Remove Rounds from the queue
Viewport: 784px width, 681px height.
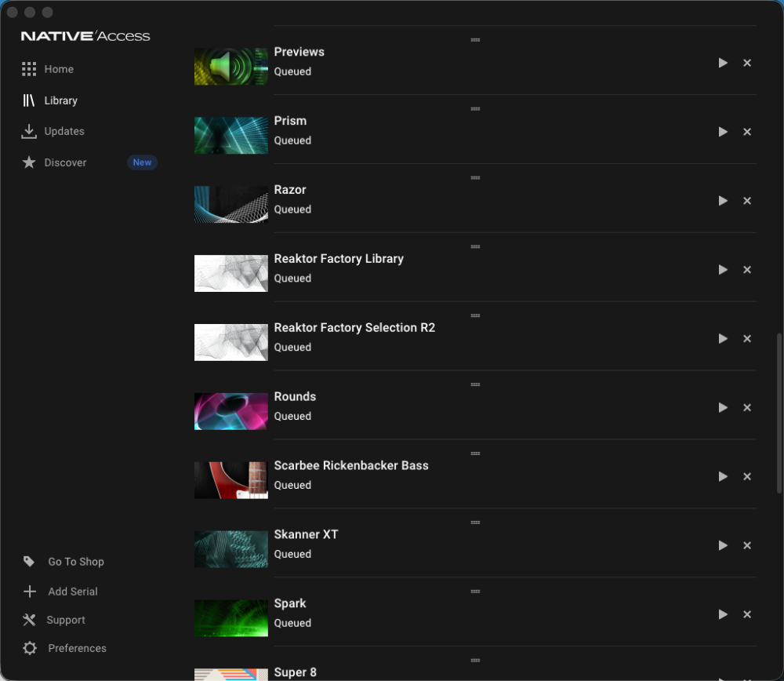tap(747, 407)
